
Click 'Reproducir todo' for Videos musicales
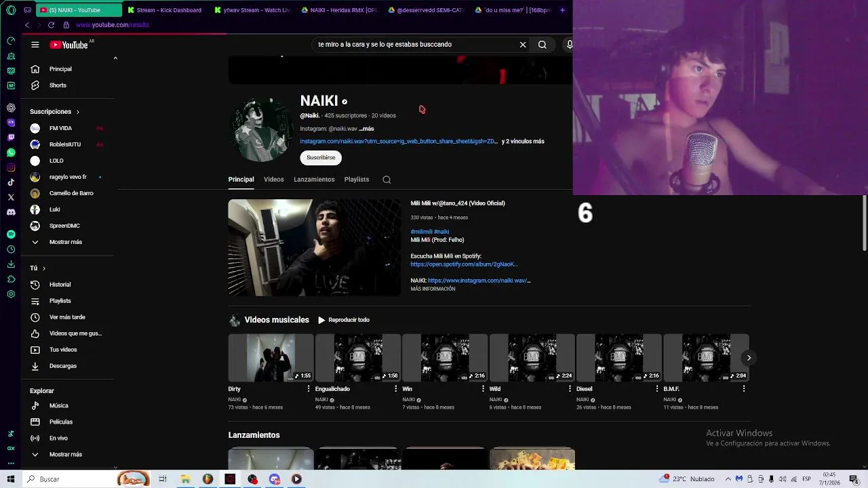pos(344,320)
